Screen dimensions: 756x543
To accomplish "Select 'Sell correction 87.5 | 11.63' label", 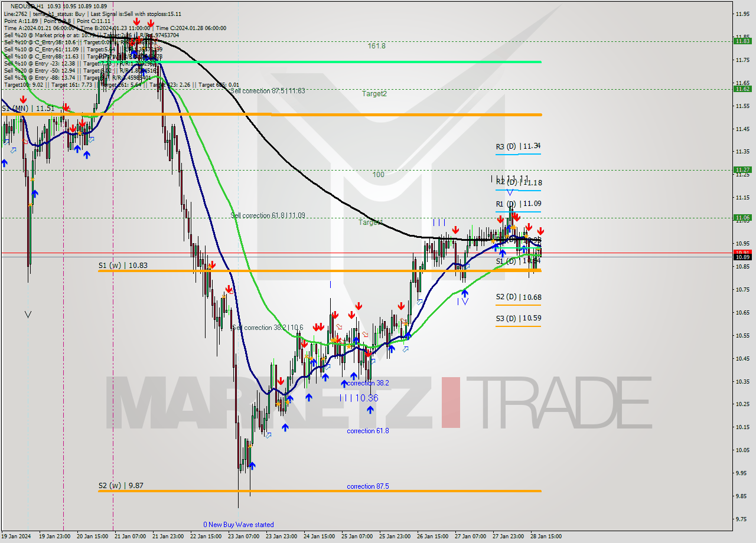I will click(268, 91).
